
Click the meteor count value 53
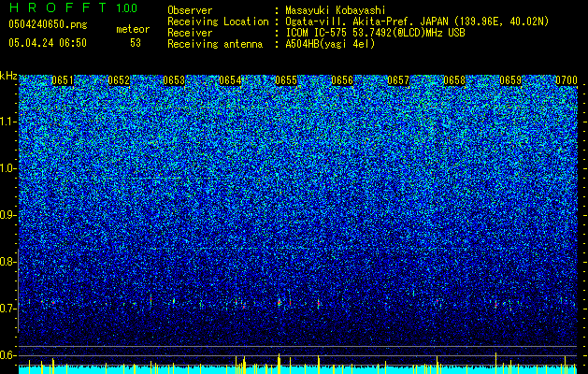click(136, 43)
